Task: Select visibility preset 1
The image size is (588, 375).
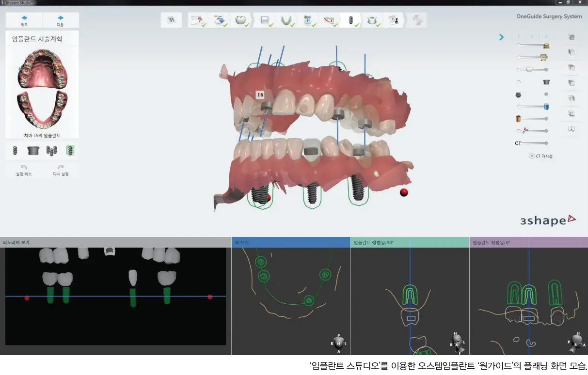Action: 518,37
